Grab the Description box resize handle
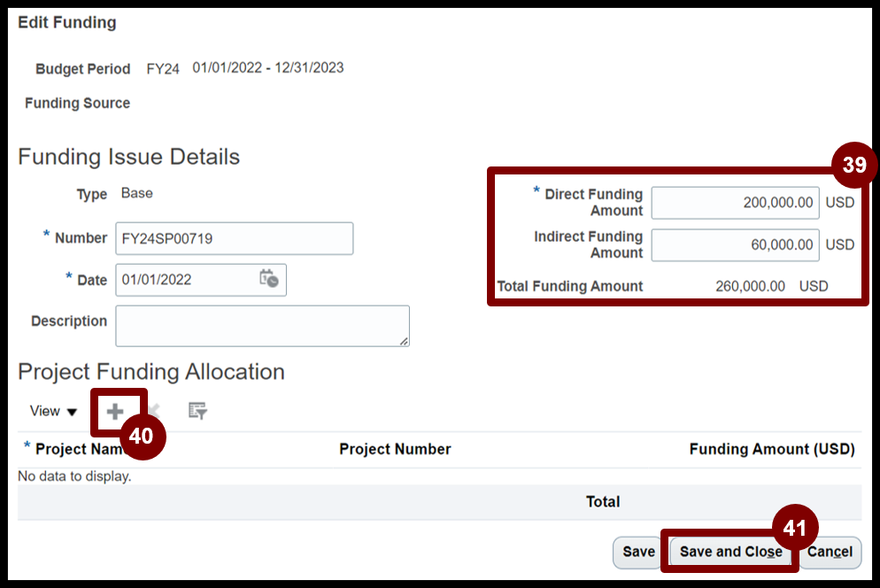 (404, 341)
